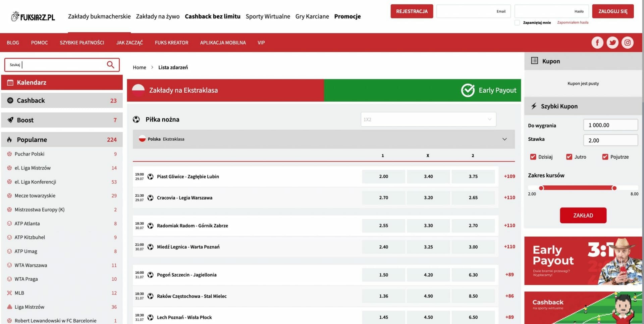The height and width of the screenshot is (324, 644).
Task: Click the ZALOGUJ SIĘ button
Action: pos(613,11)
